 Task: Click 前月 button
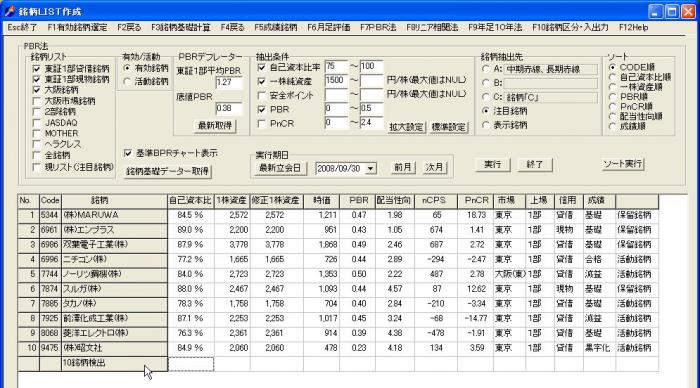pos(403,167)
